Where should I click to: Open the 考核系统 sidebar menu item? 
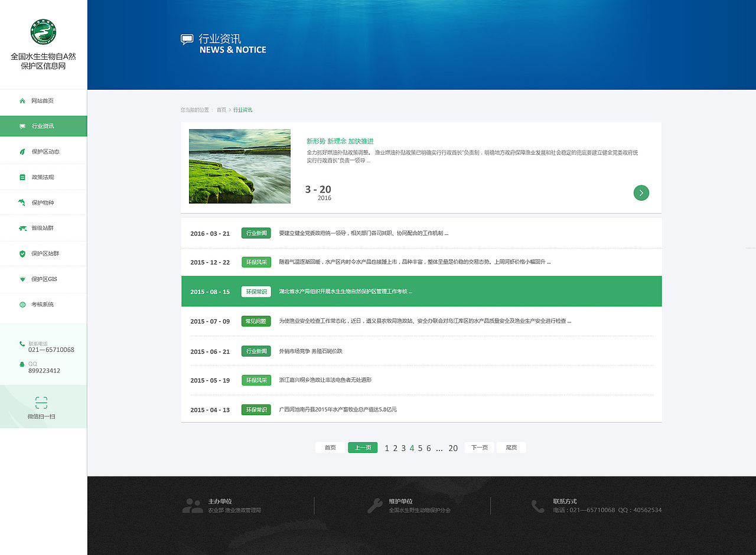pyautogui.click(x=43, y=305)
